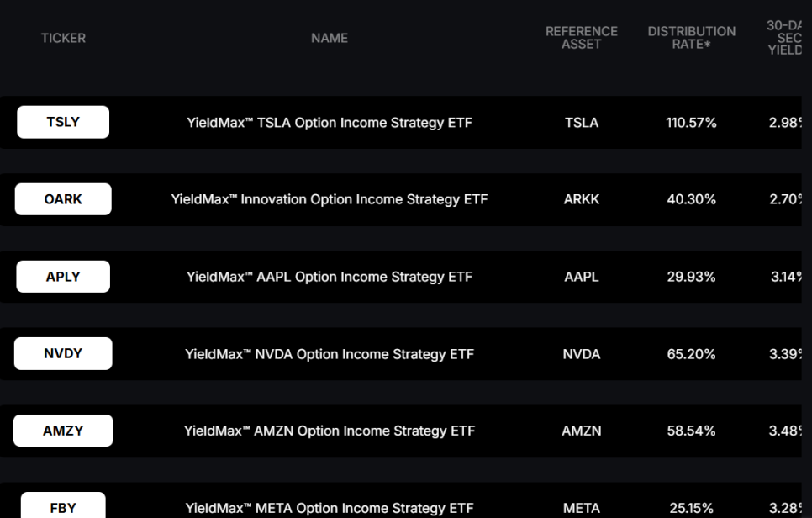Open YieldMax META Option Income Strategy ETF
Image resolution: width=812 pixels, height=518 pixels.
330,508
